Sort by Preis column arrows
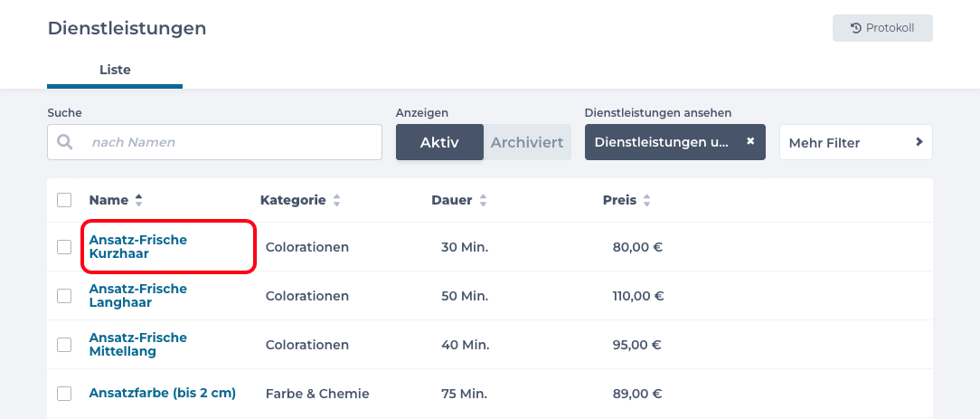Image resolution: width=980 pixels, height=419 pixels. coord(647,200)
